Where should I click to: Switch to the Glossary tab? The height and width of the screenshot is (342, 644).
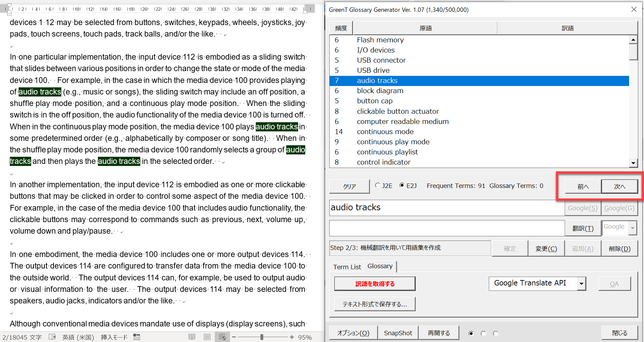380,266
